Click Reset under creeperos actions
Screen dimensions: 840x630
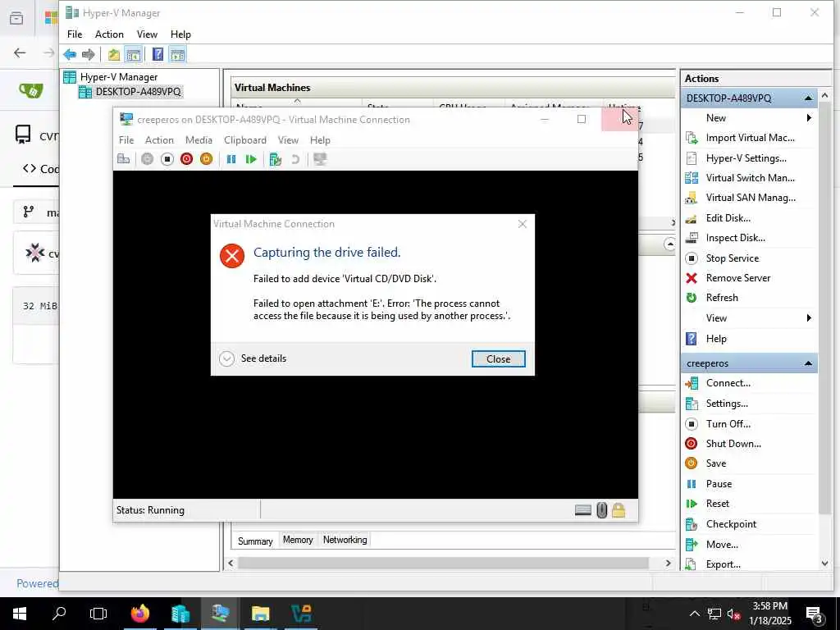(x=717, y=504)
